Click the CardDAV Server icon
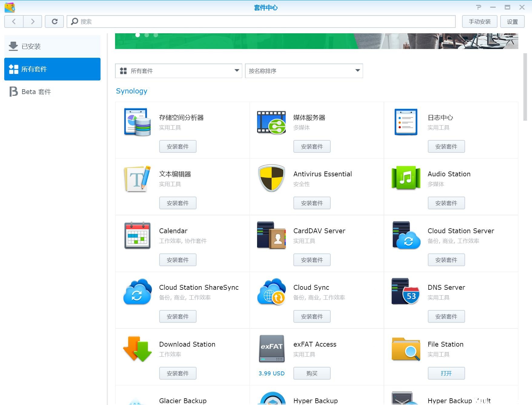 (271, 235)
